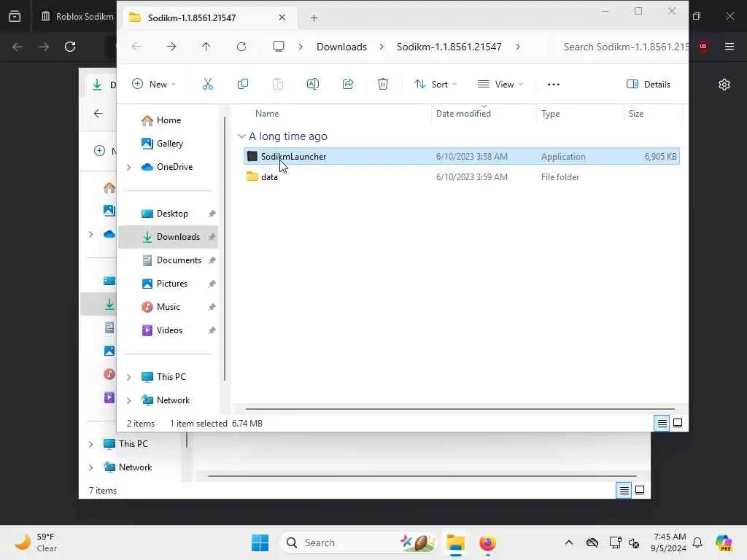
Task: Click the back arrow in the back Explorer window
Action: [x=98, y=113]
